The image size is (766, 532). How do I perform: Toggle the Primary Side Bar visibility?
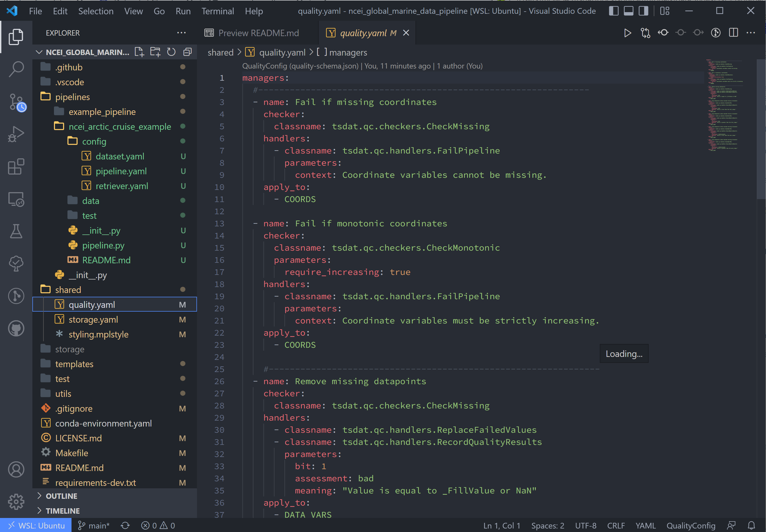click(x=613, y=11)
